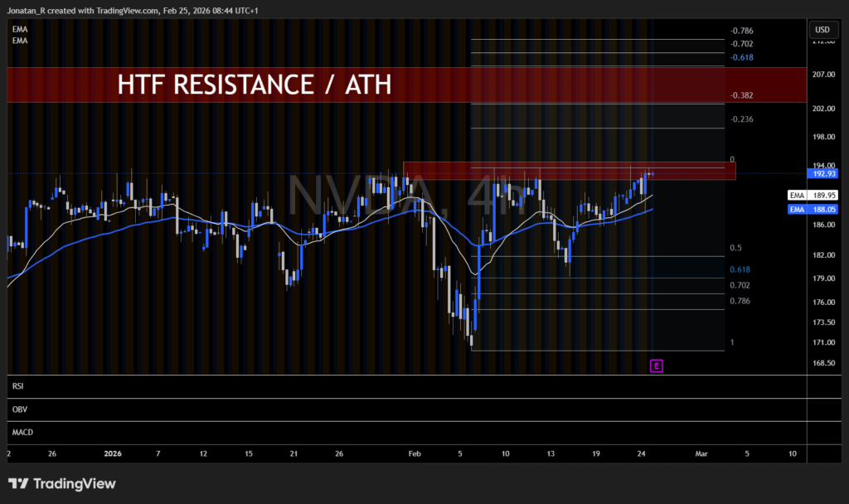Open the USD currency selector
849x504 pixels.
(822, 30)
